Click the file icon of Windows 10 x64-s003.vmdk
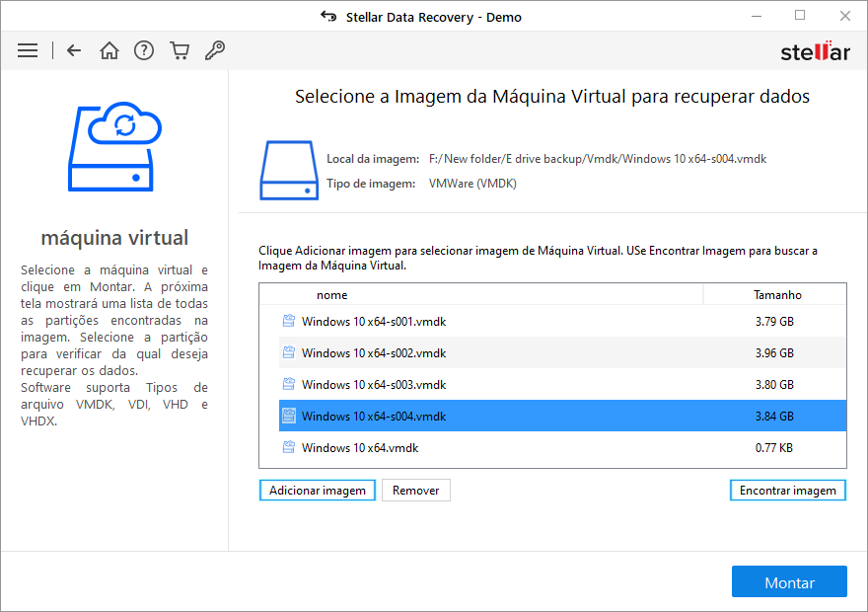The height and width of the screenshot is (612, 868). (289, 384)
